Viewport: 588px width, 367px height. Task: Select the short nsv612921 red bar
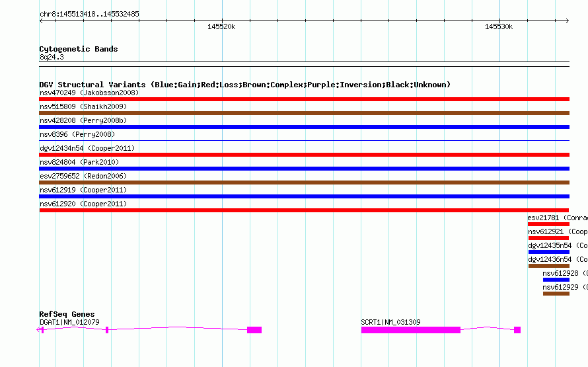tap(548, 238)
